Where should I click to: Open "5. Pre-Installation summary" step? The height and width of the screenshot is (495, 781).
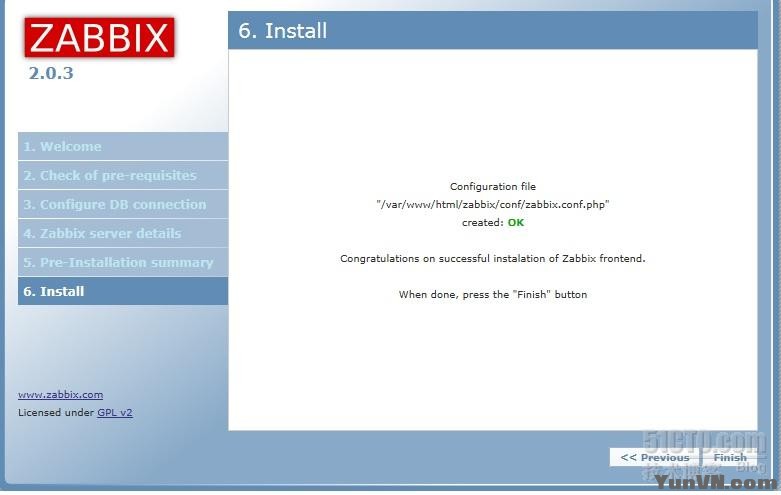(123, 262)
